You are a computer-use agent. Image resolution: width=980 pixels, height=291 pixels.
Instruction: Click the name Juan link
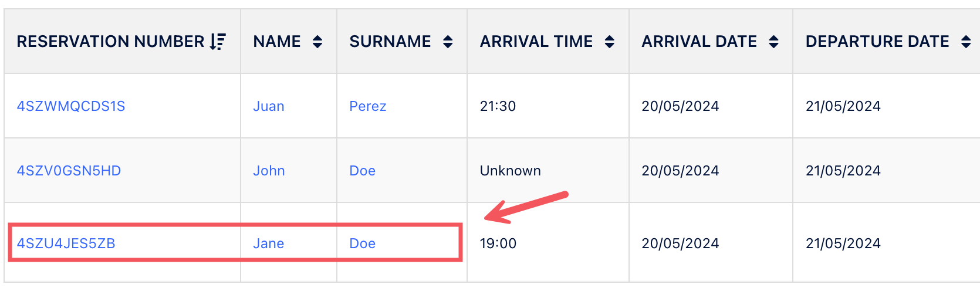click(269, 106)
